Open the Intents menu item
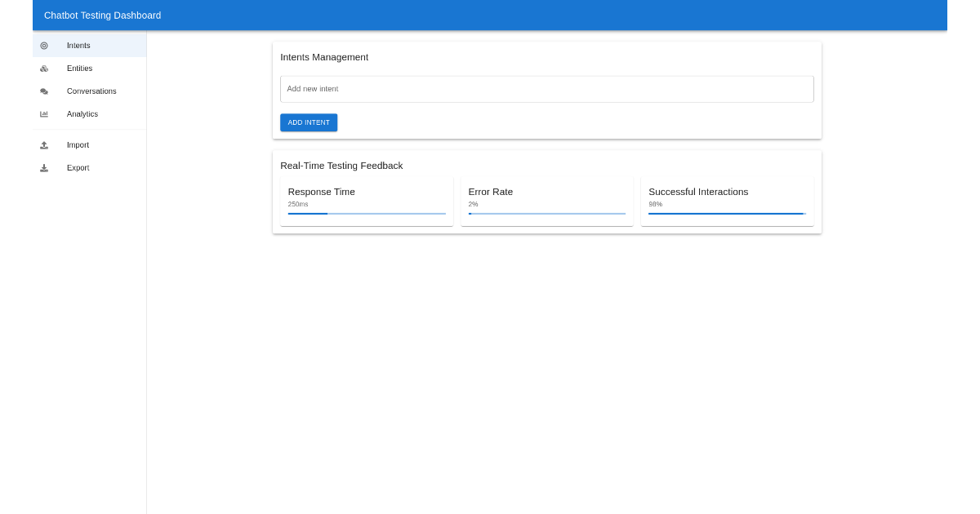Viewport: 980px width, 514px height. coord(78,46)
